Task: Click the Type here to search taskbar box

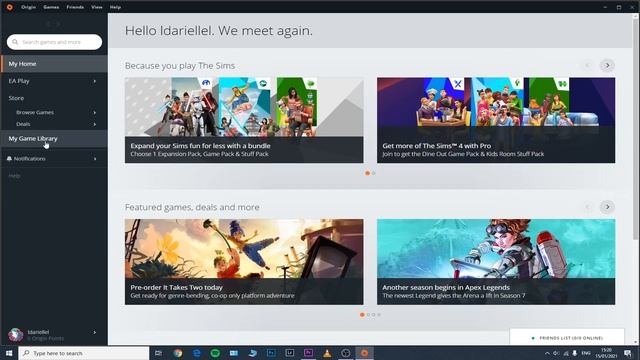Action: (x=84, y=353)
